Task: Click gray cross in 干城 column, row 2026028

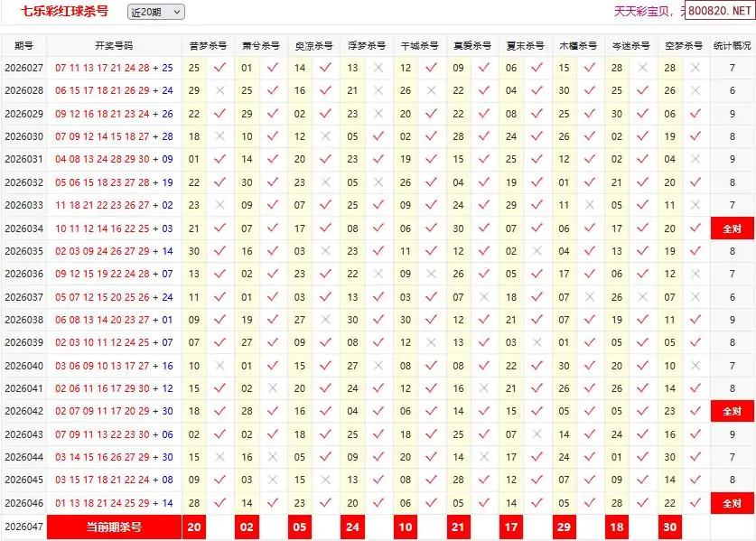Action: click(x=431, y=90)
